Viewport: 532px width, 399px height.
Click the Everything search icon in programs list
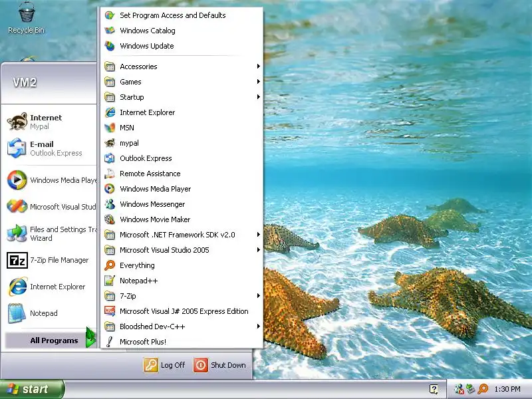pos(110,265)
